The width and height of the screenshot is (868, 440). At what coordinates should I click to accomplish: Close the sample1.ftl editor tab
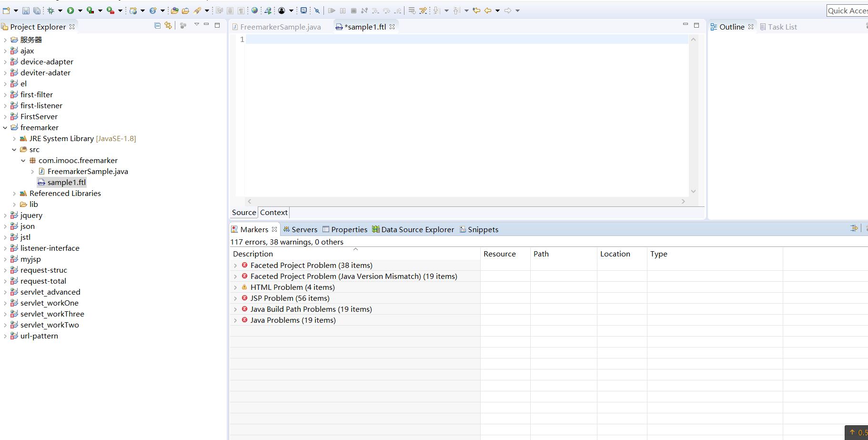click(x=392, y=27)
